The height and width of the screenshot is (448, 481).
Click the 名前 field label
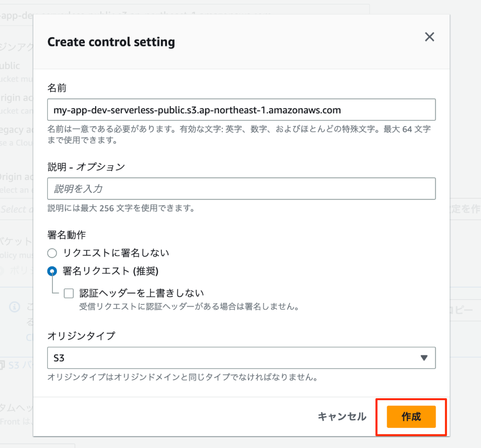57,88
